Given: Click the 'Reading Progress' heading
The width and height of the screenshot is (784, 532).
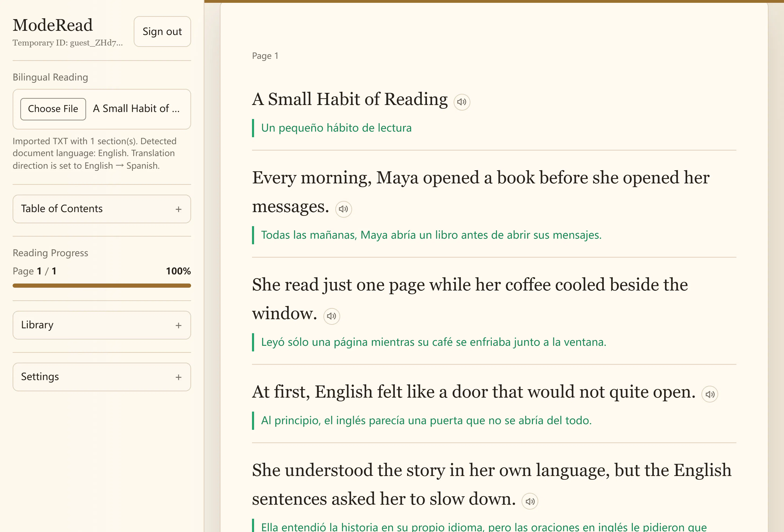Looking at the screenshot, I should pyautogui.click(x=50, y=253).
